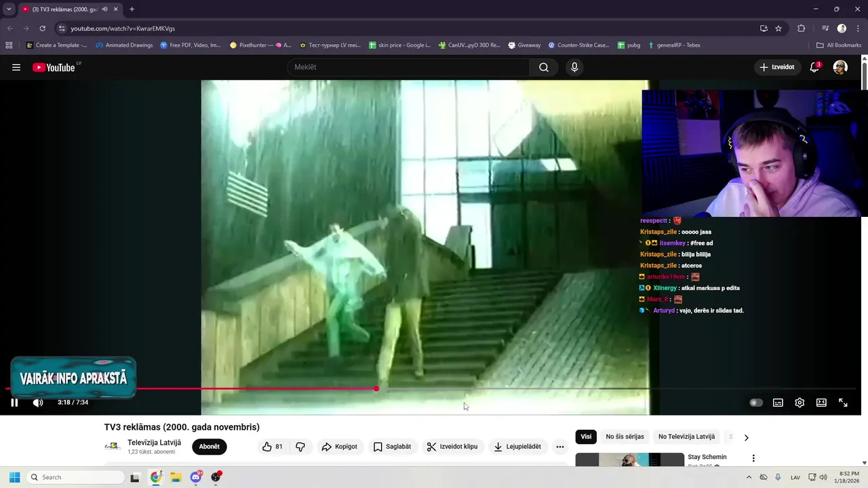Close the TV3 reklāmas tab
The width and height of the screenshot is (868, 488).
click(116, 9)
